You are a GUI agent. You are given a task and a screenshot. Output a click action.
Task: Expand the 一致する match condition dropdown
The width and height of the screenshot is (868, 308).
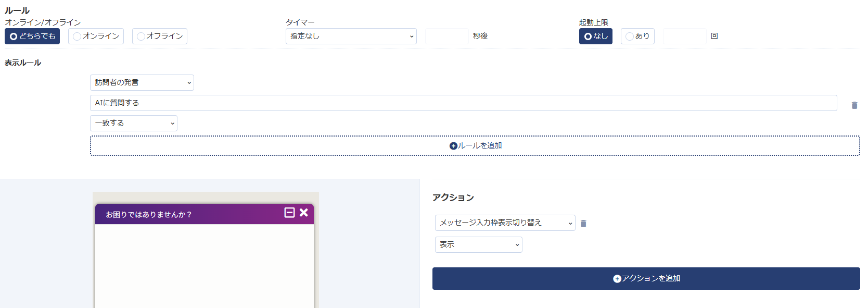(133, 124)
